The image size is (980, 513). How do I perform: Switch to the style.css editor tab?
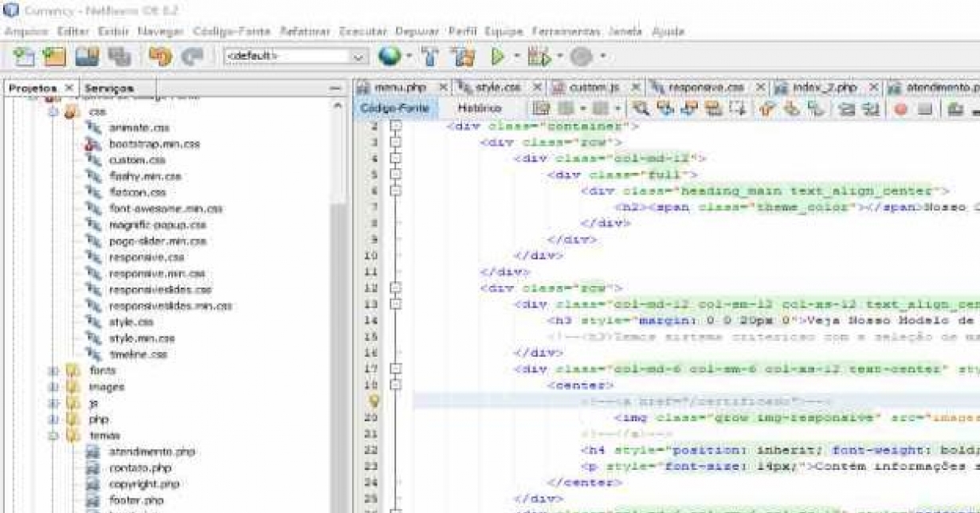click(x=497, y=87)
